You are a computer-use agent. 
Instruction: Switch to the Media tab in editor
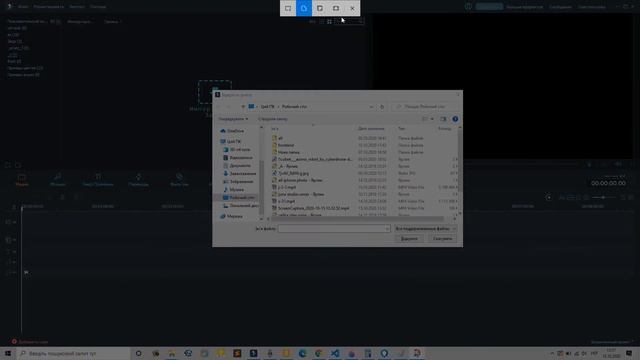pyautogui.click(x=22, y=180)
